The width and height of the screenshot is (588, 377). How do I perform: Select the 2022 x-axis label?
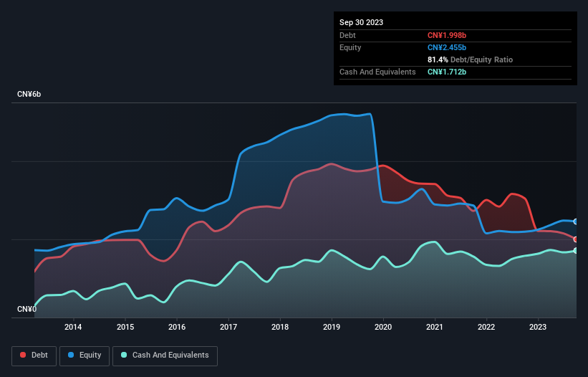[x=486, y=327]
